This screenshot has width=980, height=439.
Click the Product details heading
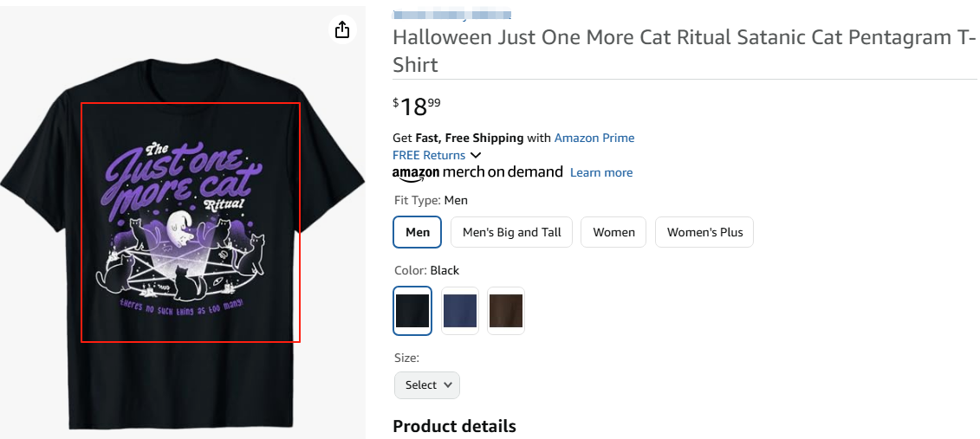click(454, 426)
